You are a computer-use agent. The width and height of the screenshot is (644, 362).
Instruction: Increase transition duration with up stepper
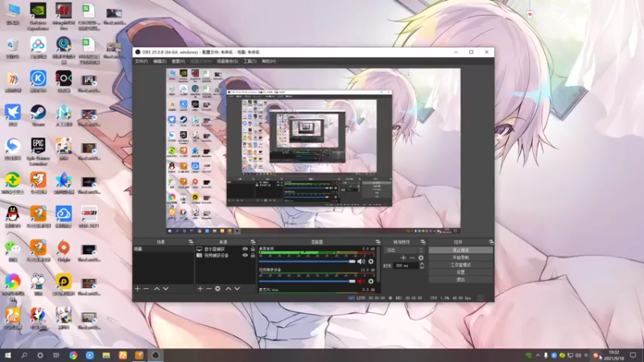pyautogui.click(x=421, y=264)
